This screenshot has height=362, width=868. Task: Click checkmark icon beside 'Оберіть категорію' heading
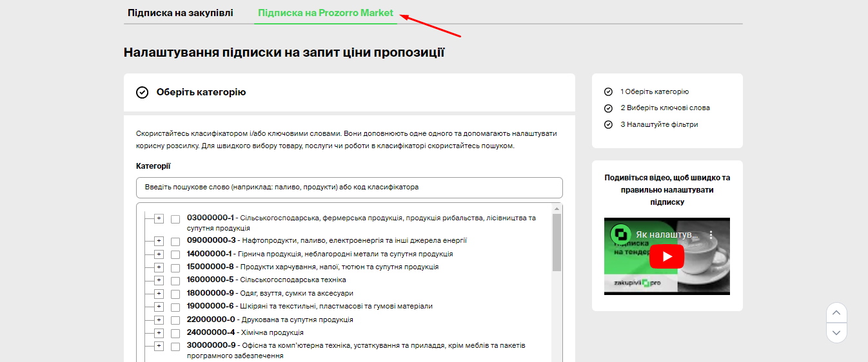[143, 93]
